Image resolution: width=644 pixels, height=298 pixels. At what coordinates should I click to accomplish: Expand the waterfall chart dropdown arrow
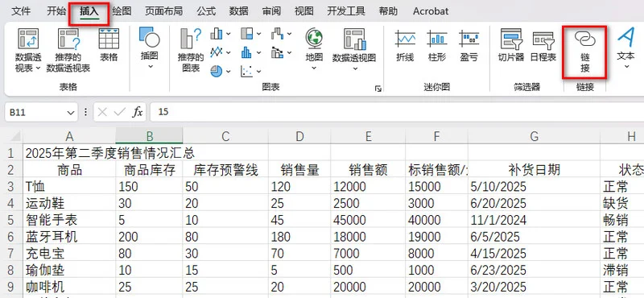click(290, 34)
